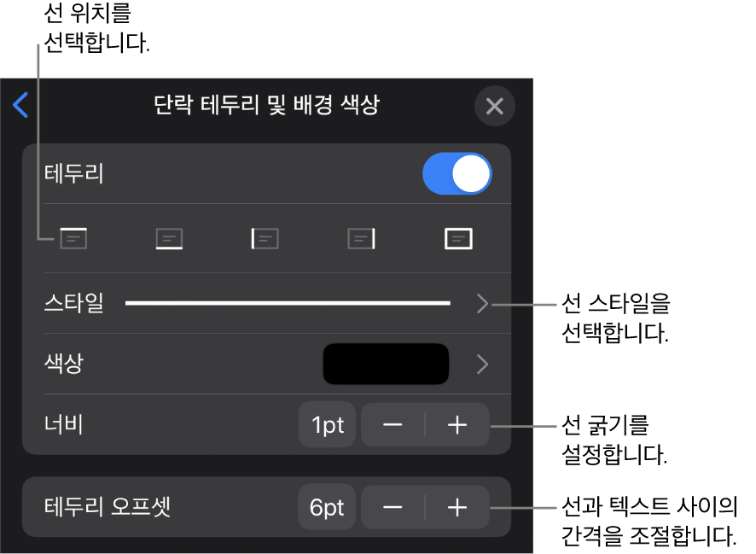Increase 너비 line width with plus
Screen dimensions: 756x554
(x=457, y=425)
